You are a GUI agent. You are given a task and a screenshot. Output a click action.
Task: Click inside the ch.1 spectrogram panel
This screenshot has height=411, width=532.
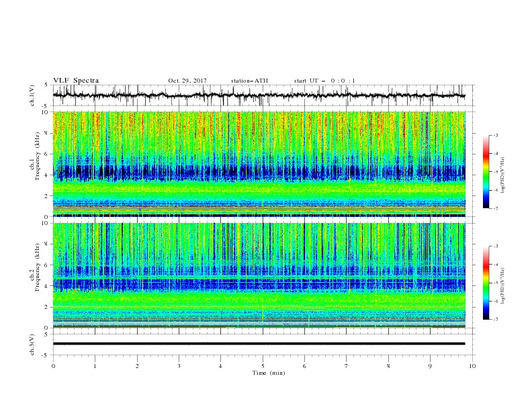click(x=259, y=164)
